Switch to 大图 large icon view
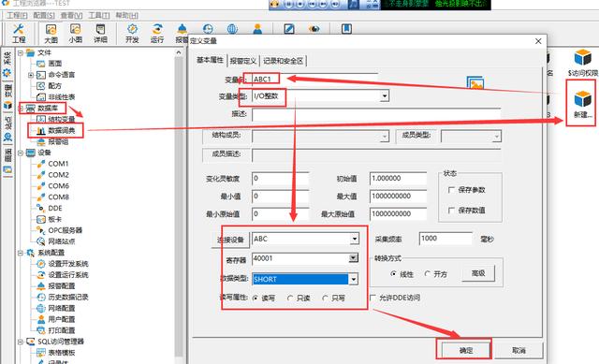599x364 pixels. (x=51, y=33)
